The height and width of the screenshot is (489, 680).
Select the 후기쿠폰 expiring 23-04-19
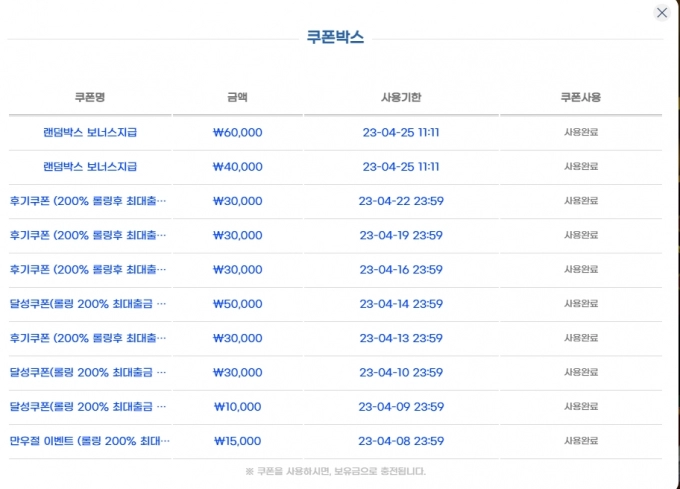point(89,235)
